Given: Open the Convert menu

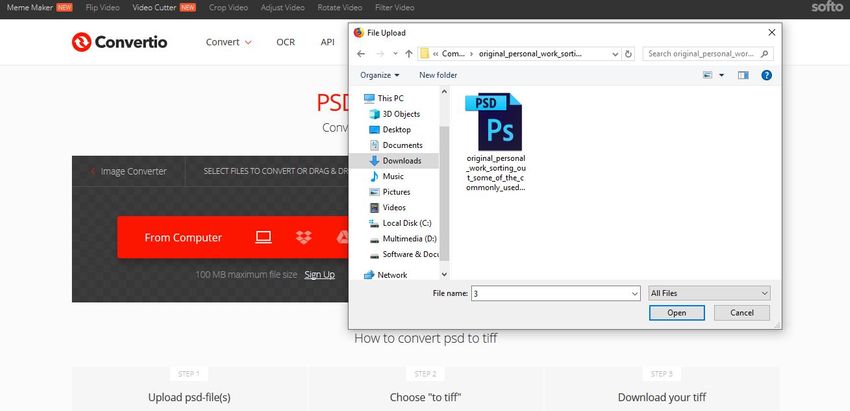Looking at the screenshot, I should (x=229, y=42).
